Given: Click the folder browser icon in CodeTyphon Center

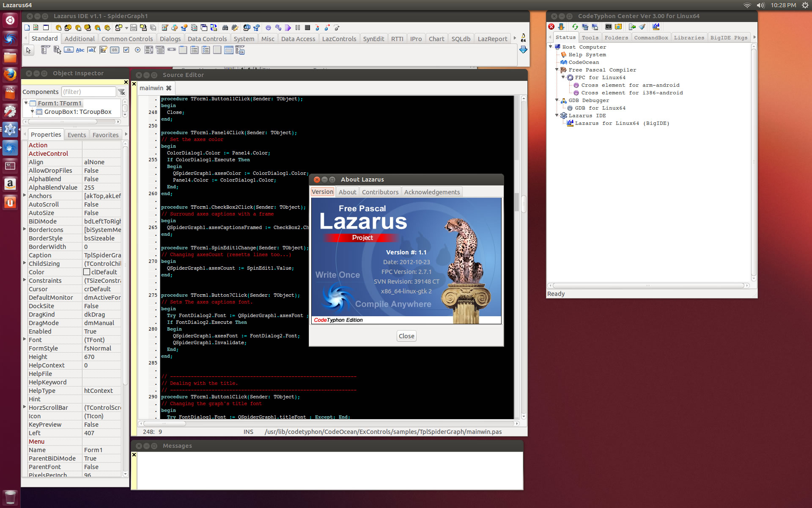Looking at the screenshot, I should [x=618, y=27].
